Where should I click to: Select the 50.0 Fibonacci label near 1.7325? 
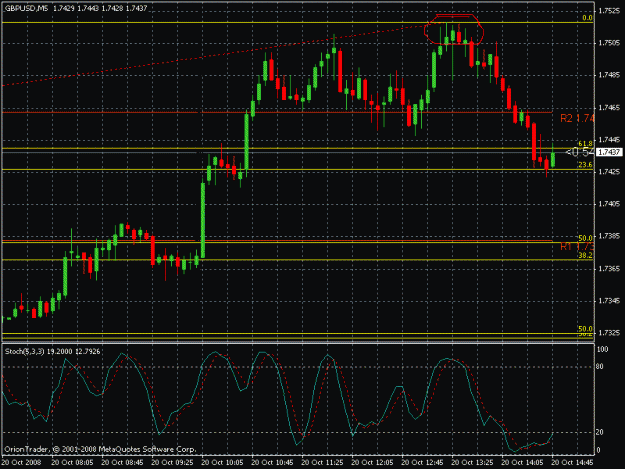coord(585,329)
